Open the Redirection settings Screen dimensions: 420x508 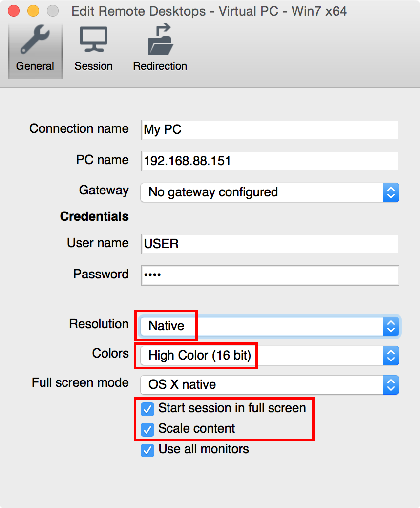pos(160,46)
